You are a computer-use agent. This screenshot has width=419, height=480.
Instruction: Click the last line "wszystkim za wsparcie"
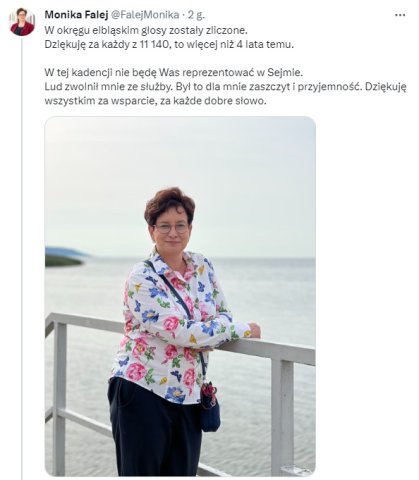156,101
